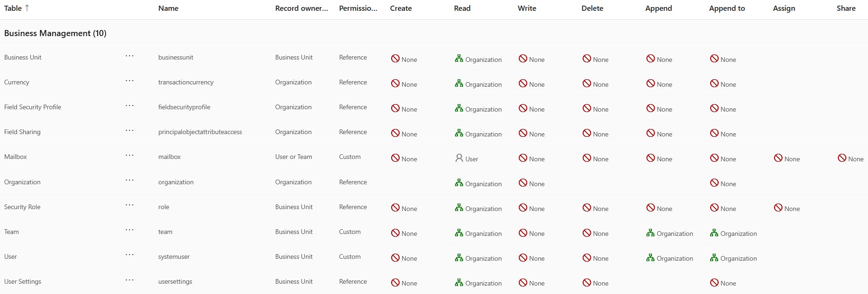Click the Append to column header
This screenshot has width=868, height=294.
[x=727, y=8]
